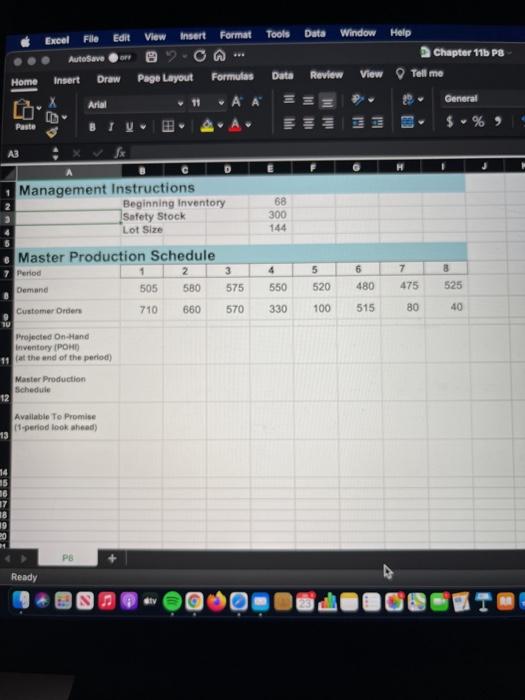Open the Formulas ribbon tab
The height and width of the screenshot is (700, 525).
(232, 77)
